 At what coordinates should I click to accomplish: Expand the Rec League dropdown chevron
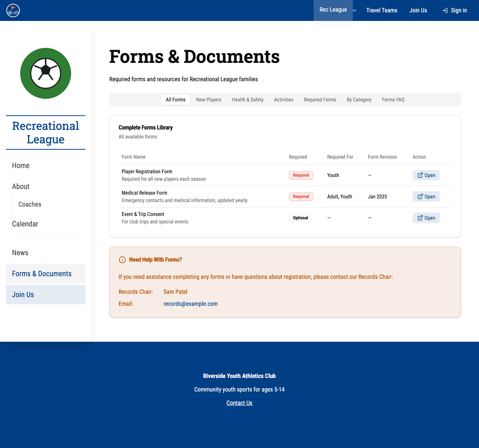(x=355, y=10)
